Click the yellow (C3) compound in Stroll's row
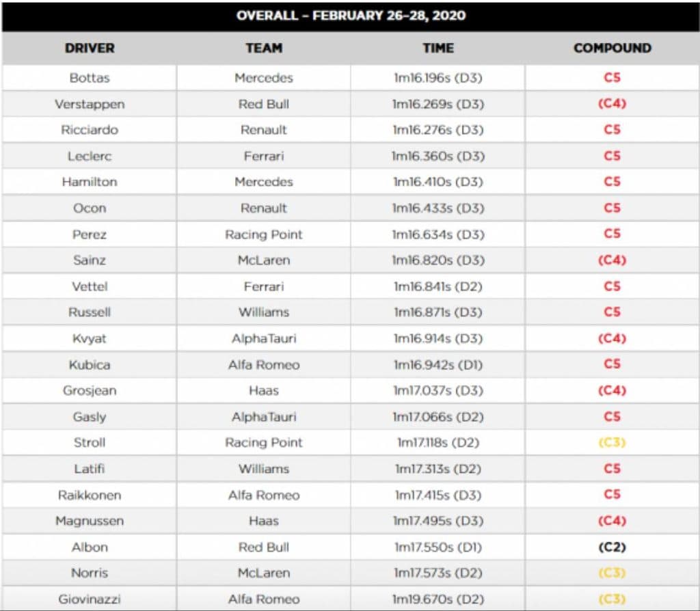700x611 pixels. click(612, 442)
